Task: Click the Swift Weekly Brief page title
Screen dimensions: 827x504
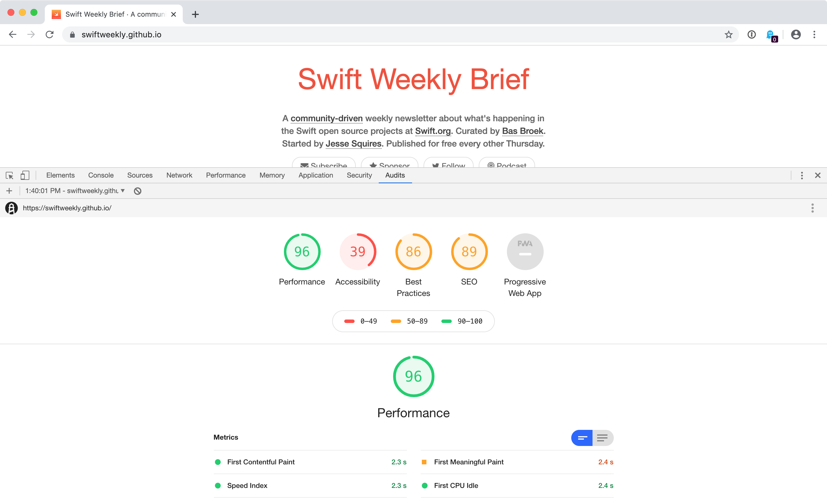Action: [x=413, y=79]
